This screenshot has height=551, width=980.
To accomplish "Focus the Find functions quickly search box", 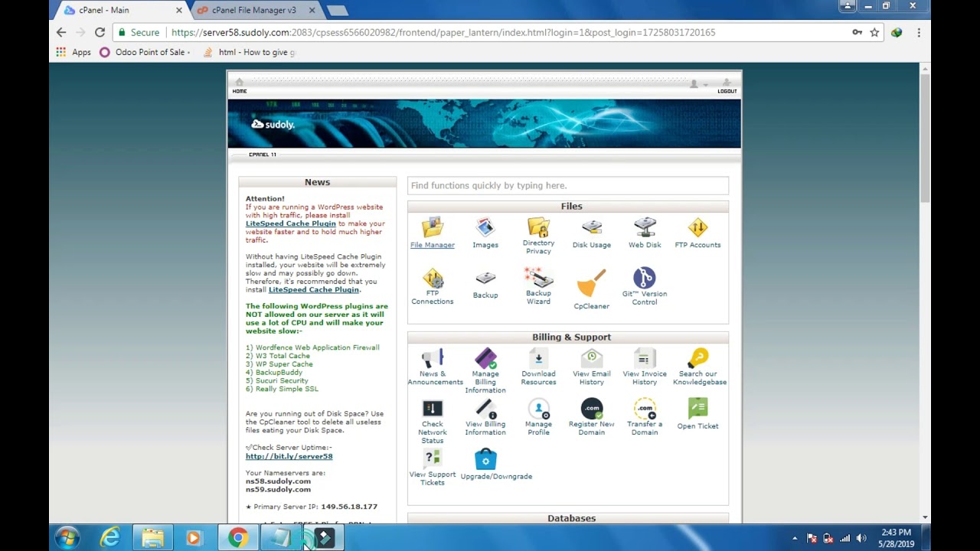I will pos(568,185).
